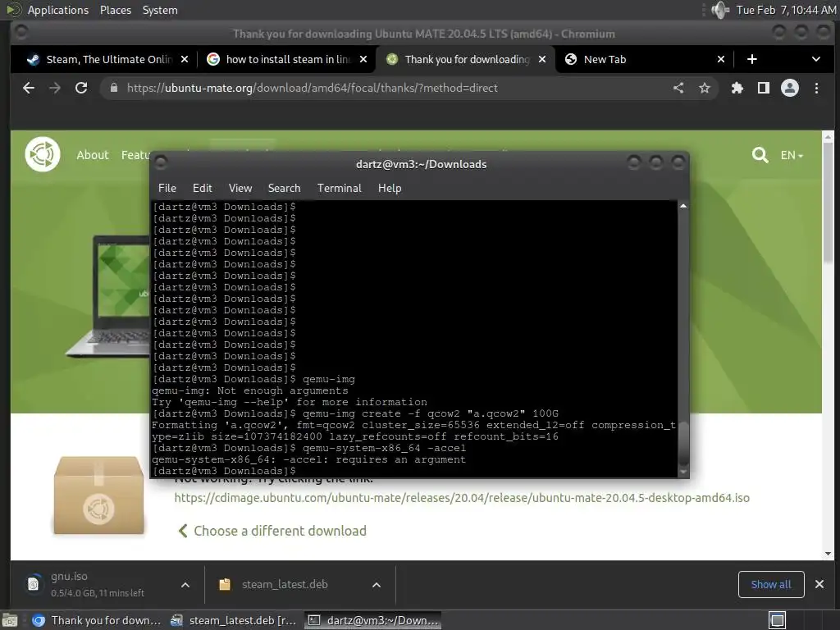Close the New Tab tab
This screenshot has width=840, height=630.
721,59
